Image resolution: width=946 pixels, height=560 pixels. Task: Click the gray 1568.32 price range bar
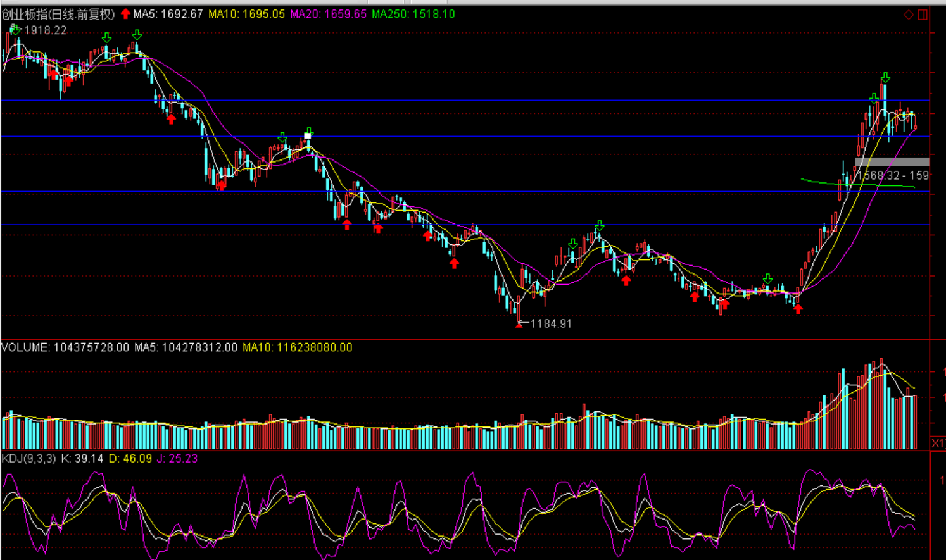point(892,162)
